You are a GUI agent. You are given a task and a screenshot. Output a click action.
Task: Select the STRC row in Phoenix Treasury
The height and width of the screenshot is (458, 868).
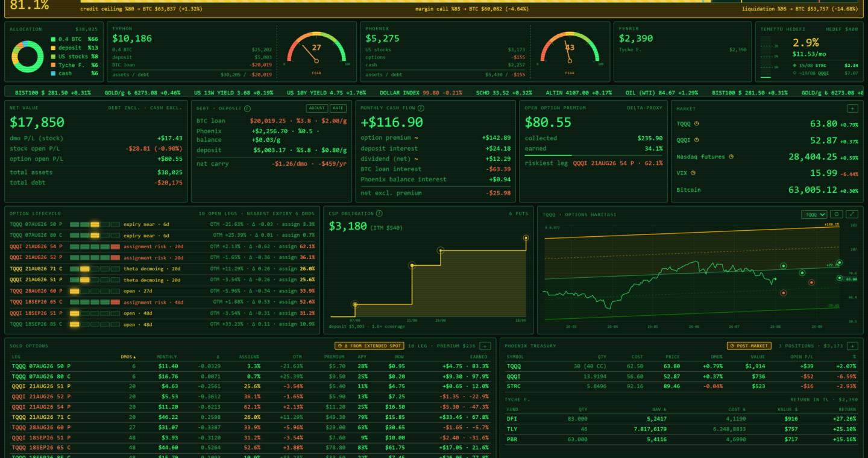[x=681, y=386]
